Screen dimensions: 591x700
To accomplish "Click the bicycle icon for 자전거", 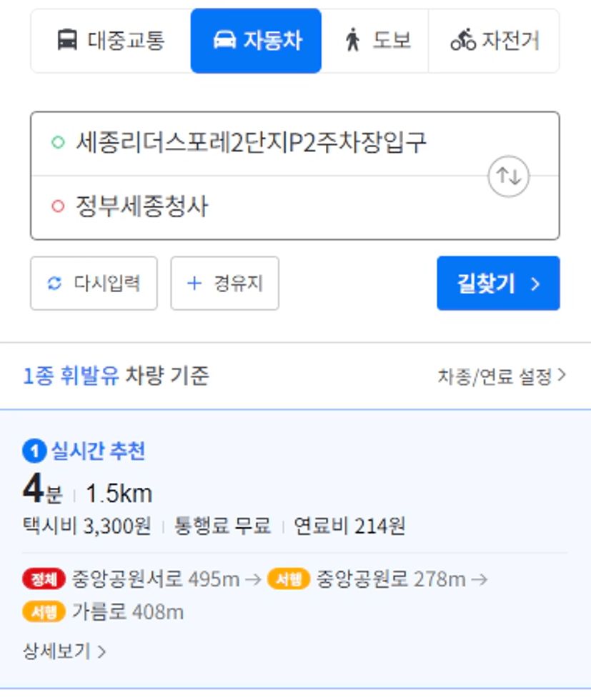I will [463, 40].
